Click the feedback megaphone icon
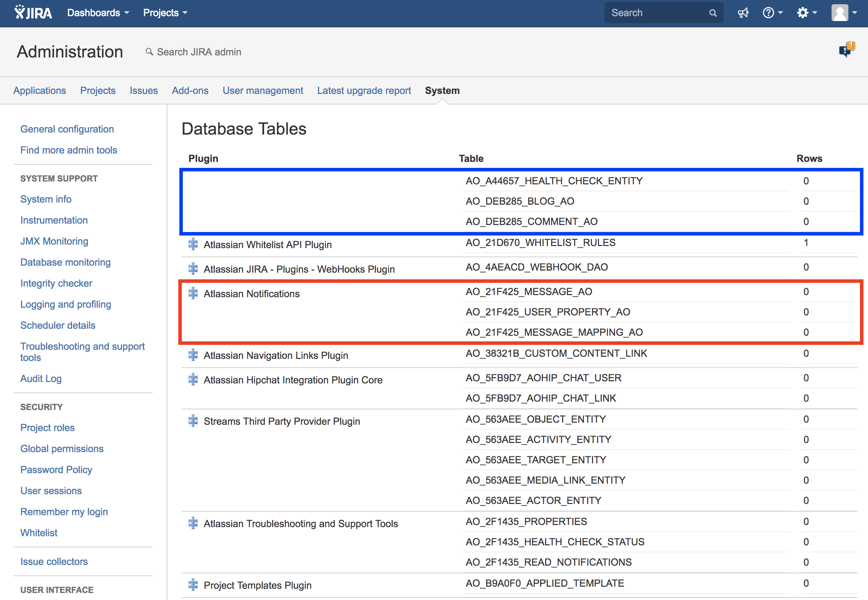 click(x=743, y=13)
